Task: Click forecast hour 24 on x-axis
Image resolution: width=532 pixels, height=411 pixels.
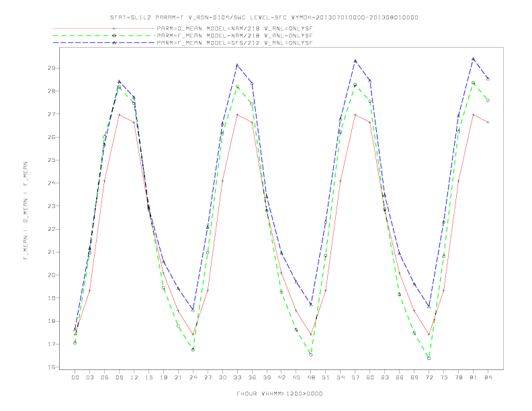Action: (193, 377)
